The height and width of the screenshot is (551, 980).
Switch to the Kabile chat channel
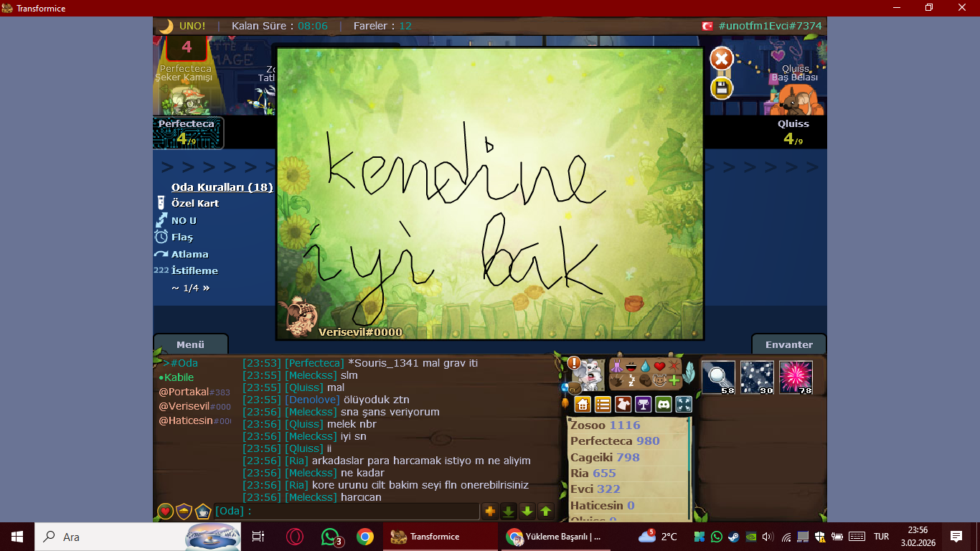click(x=176, y=377)
